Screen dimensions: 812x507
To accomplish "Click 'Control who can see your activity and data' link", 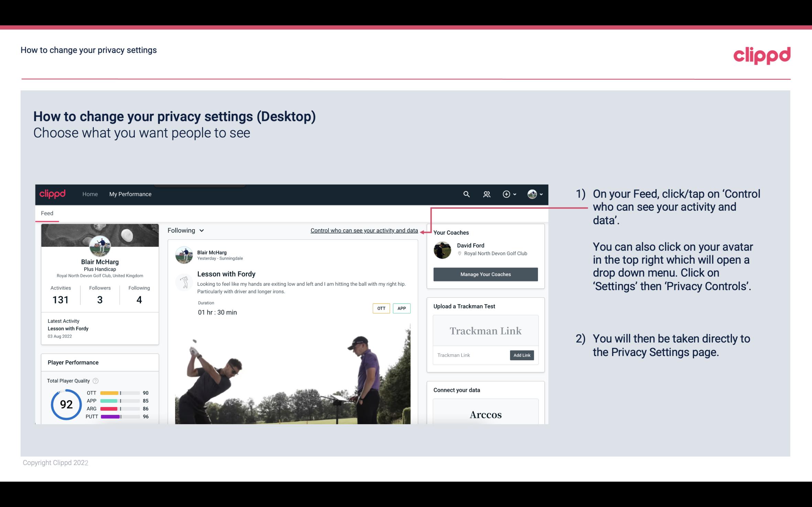I will [364, 230].
